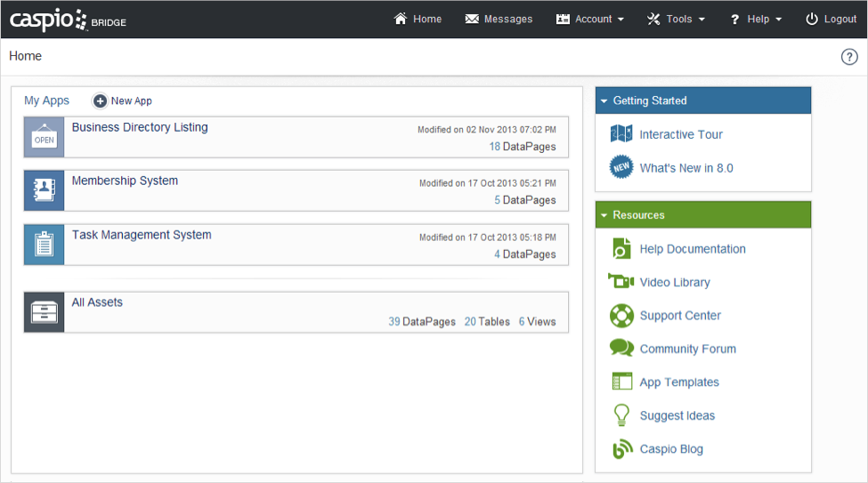Open the Account dropdown menu
Viewport: 868px width, 483px height.
(590, 20)
